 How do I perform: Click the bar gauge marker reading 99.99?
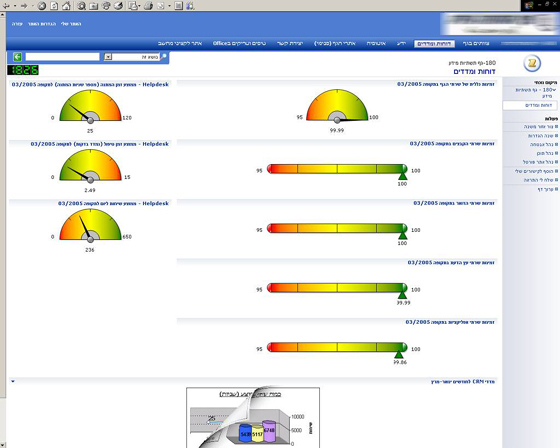coord(402,295)
